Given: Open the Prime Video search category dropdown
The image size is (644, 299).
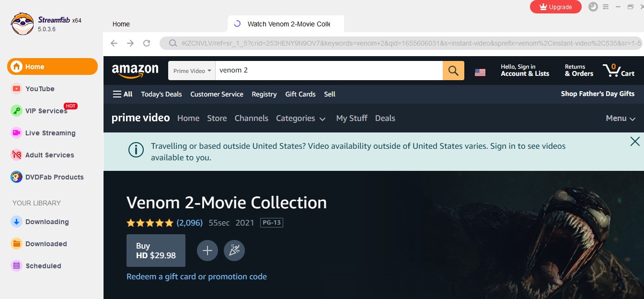Looking at the screenshot, I should coord(192,71).
